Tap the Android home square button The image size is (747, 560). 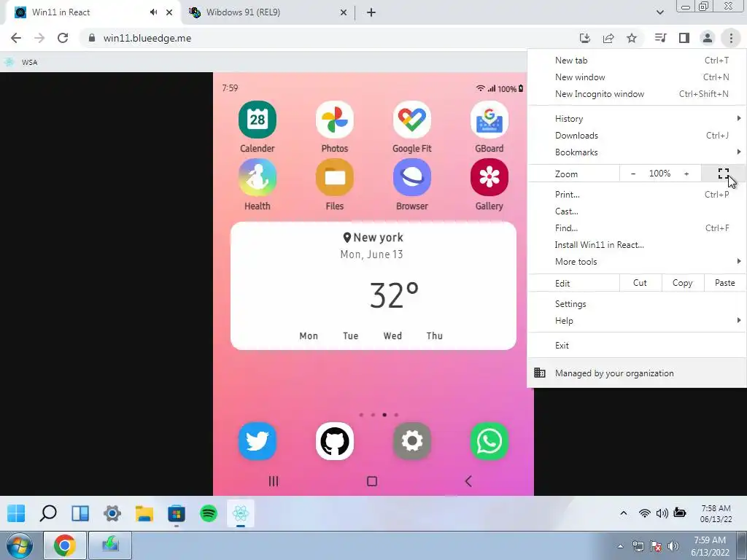tap(372, 481)
